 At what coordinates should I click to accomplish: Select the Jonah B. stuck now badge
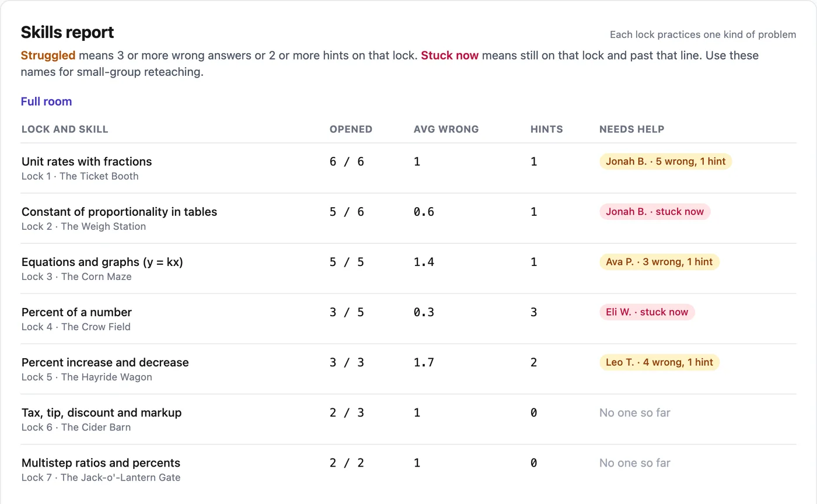tap(655, 212)
